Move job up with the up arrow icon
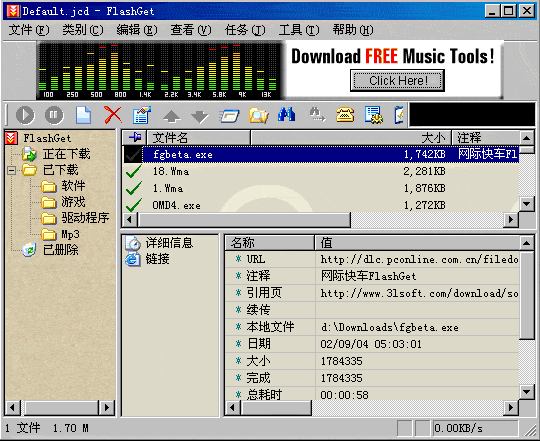 tap(172, 116)
